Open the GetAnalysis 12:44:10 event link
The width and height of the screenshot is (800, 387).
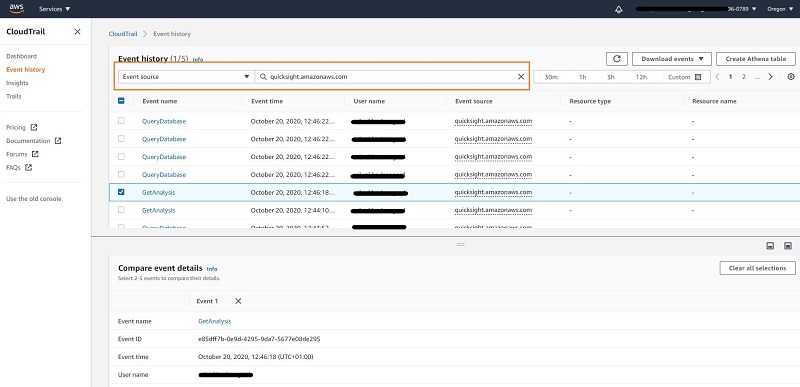click(158, 210)
